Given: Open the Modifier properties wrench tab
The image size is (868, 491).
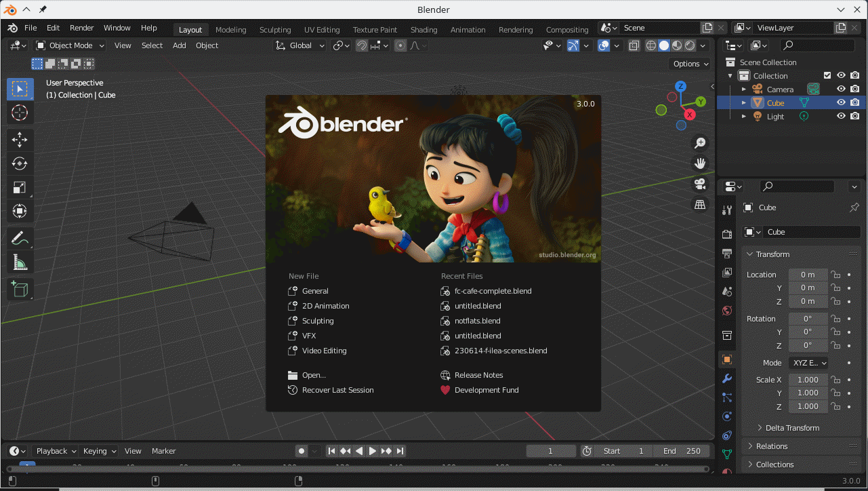Looking at the screenshot, I should tap(727, 378).
